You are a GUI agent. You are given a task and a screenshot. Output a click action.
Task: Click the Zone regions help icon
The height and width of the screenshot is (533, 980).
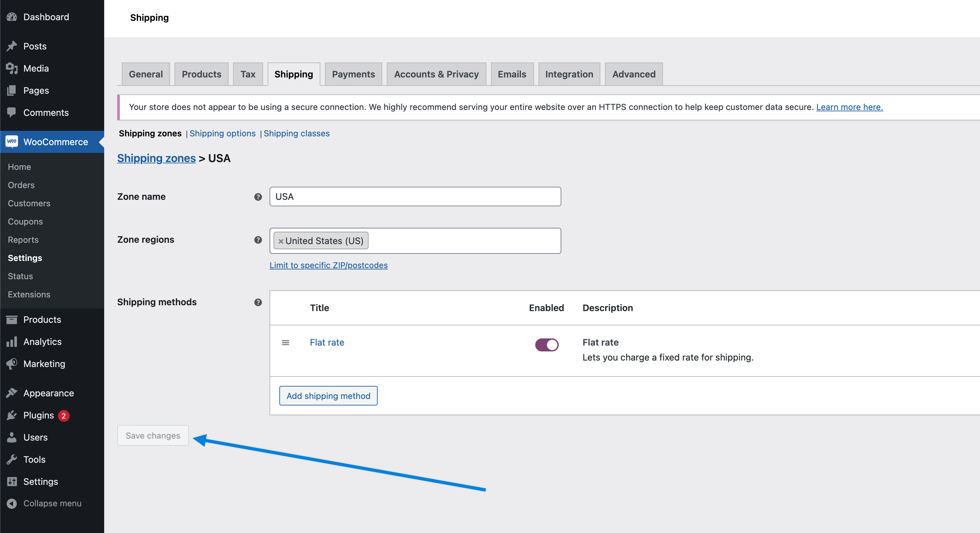258,240
